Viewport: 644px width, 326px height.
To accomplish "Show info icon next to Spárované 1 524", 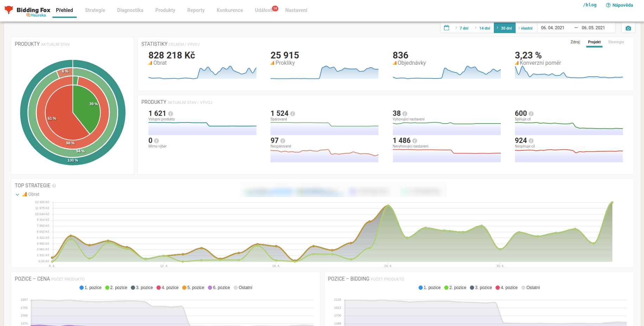I will point(293,114).
